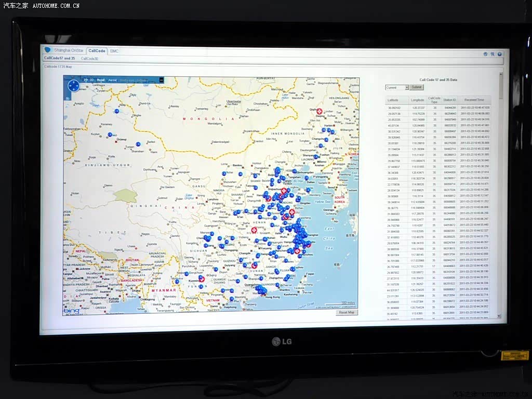This screenshot has width=532, height=399.
Task: Click the Shanghai OnStar logo icon
Action: [48, 50]
